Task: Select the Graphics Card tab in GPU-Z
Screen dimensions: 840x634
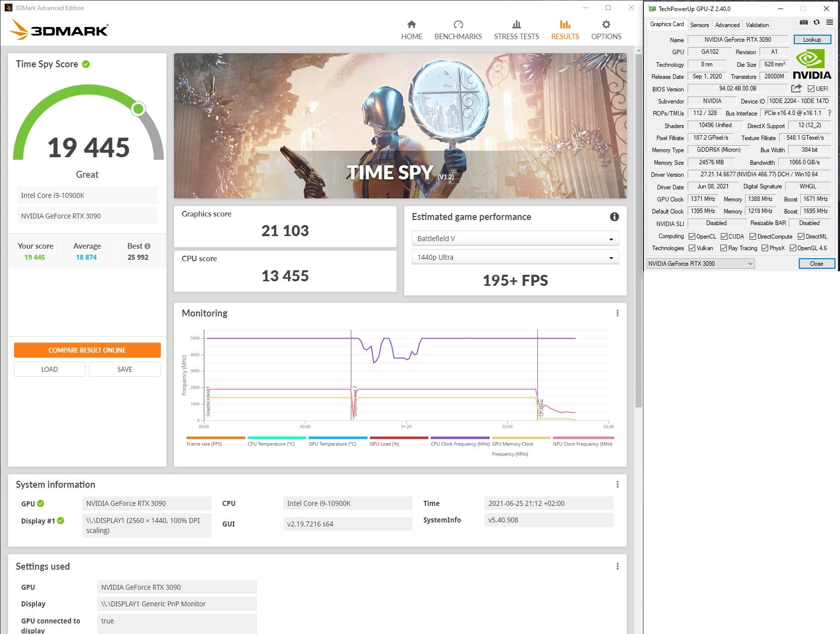Action: click(667, 24)
